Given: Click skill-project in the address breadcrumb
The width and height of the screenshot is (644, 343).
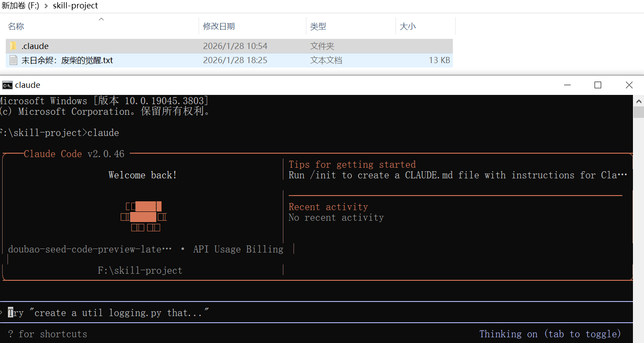Looking at the screenshot, I should coord(75,6).
